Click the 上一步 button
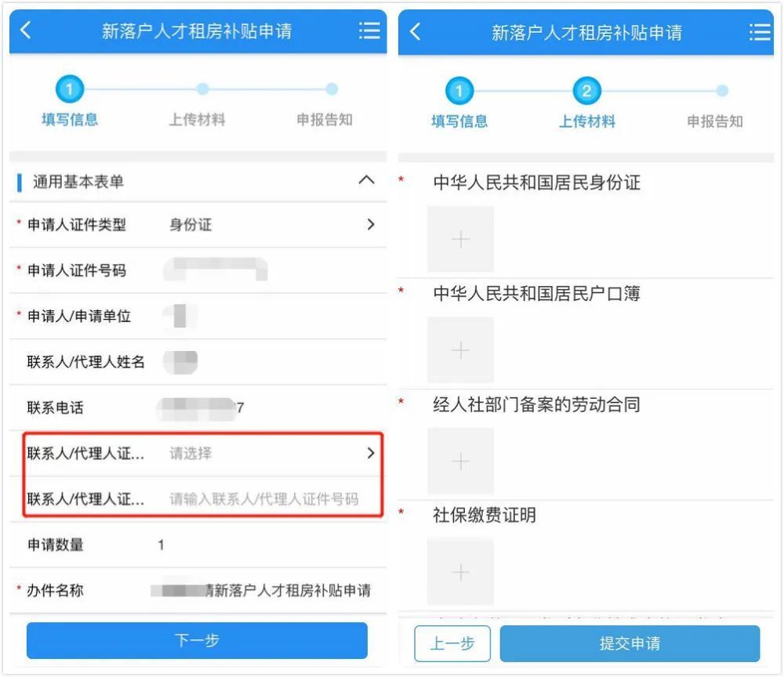Viewport: 784px width, 677px height. 452,643
